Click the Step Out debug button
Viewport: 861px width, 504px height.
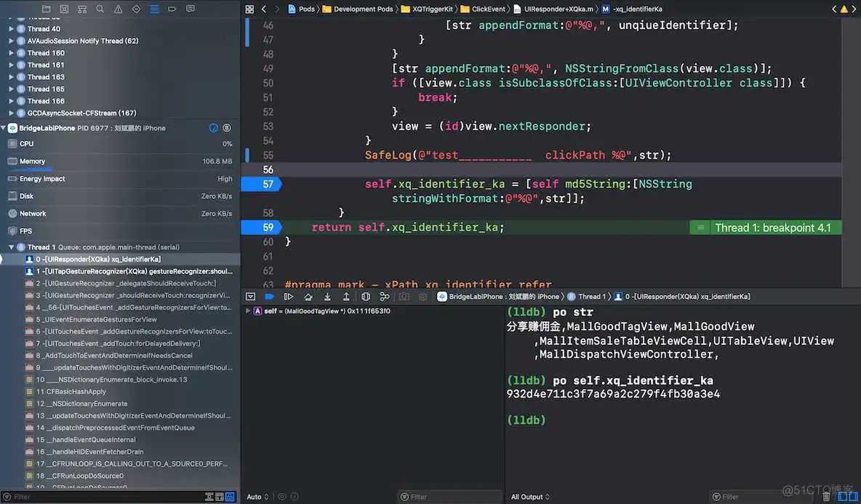tap(346, 297)
